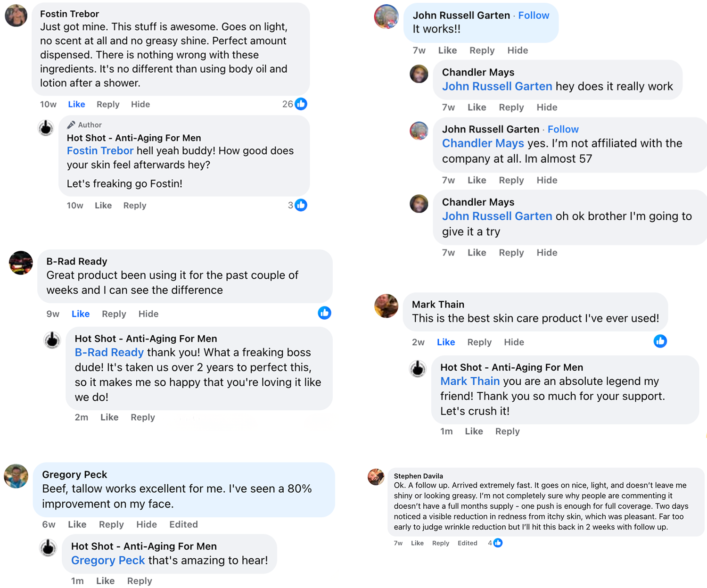Click Hot Shot page avatar replying to B-Rad Ready

click(x=52, y=340)
